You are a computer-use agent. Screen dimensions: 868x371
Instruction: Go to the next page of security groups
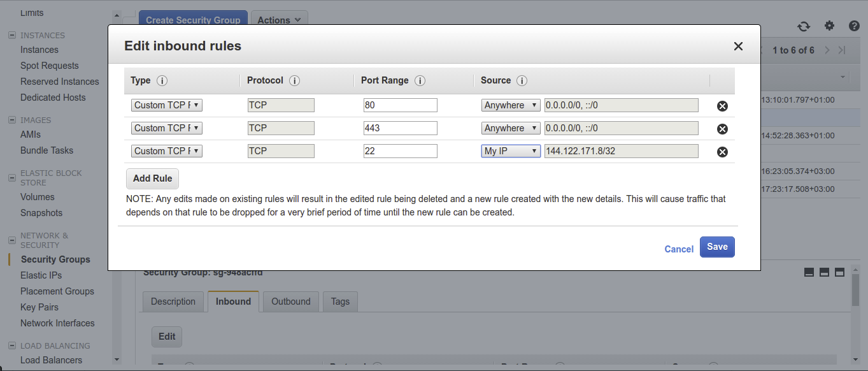[827, 50]
